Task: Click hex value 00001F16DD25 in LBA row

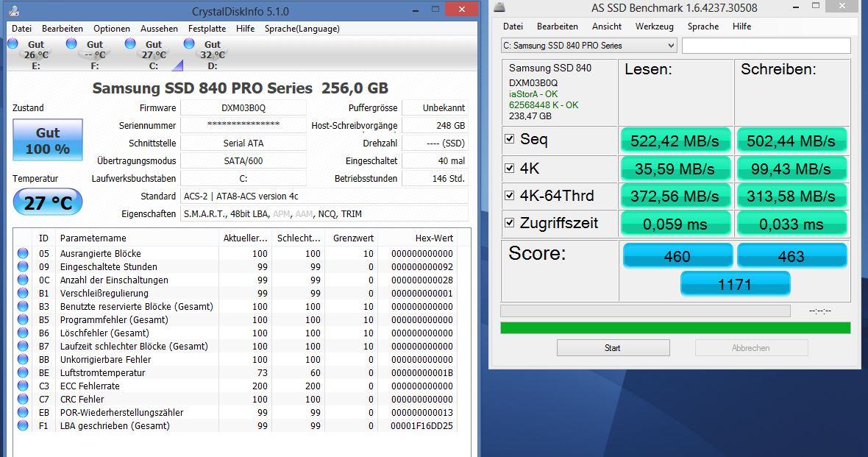Action: click(421, 426)
